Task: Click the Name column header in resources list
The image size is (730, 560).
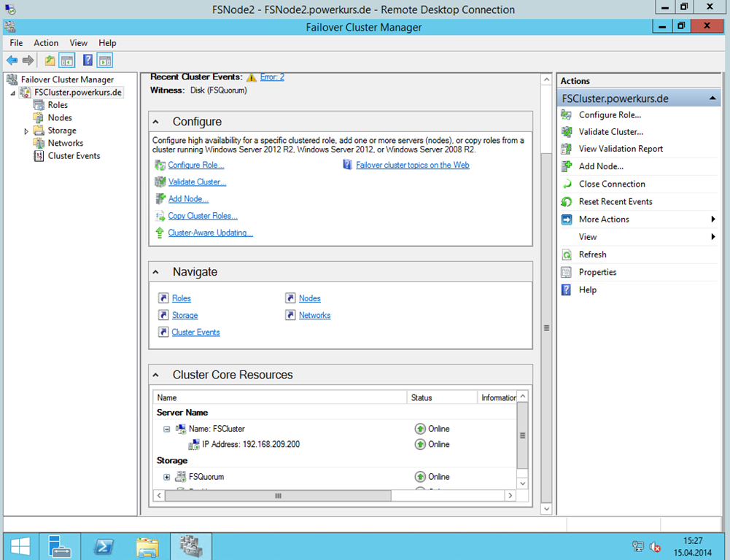Action: point(280,398)
